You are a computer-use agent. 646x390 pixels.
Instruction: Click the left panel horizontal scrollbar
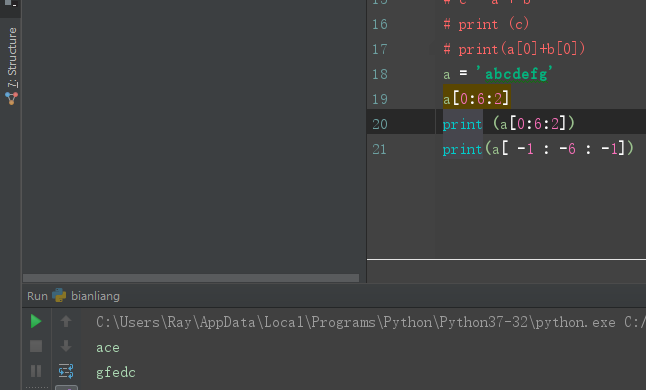coord(191,278)
